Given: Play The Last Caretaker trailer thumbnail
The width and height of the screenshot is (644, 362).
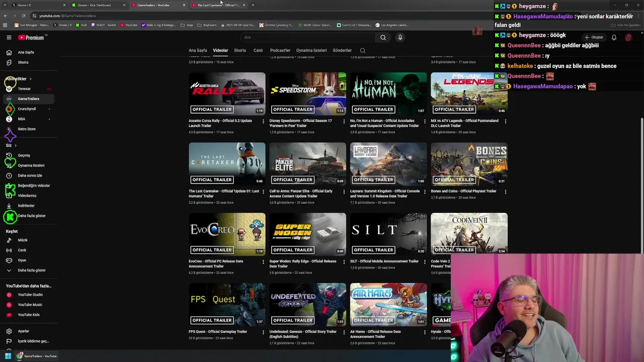Looking at the screenshot, I should (227, 164).
